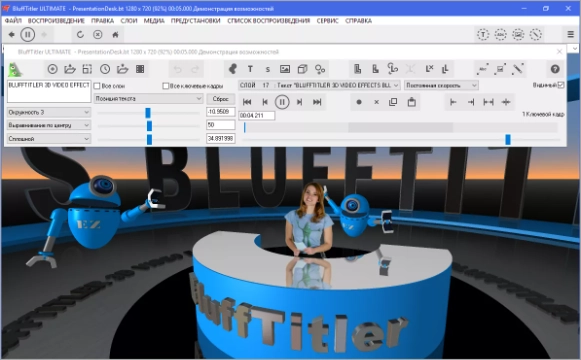581x360 pixels.
Task: Toggle the 'Видимый' checkbox
Action: click(561, 85)
